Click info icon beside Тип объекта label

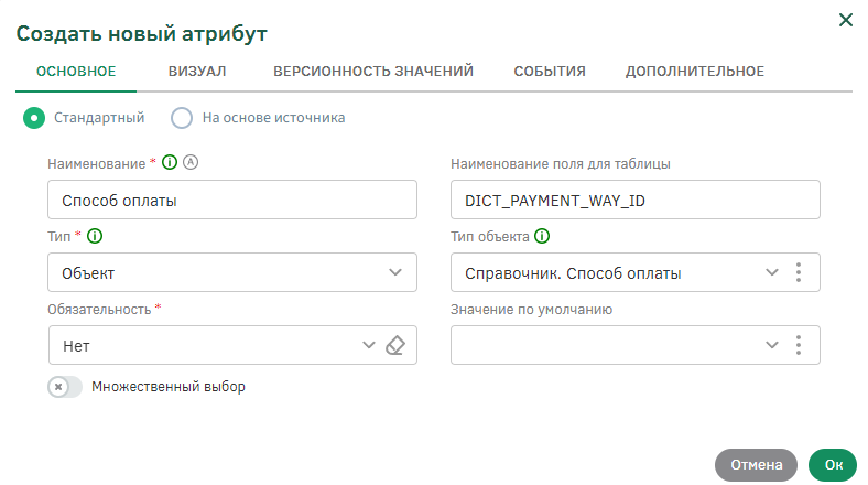[542, 236]
